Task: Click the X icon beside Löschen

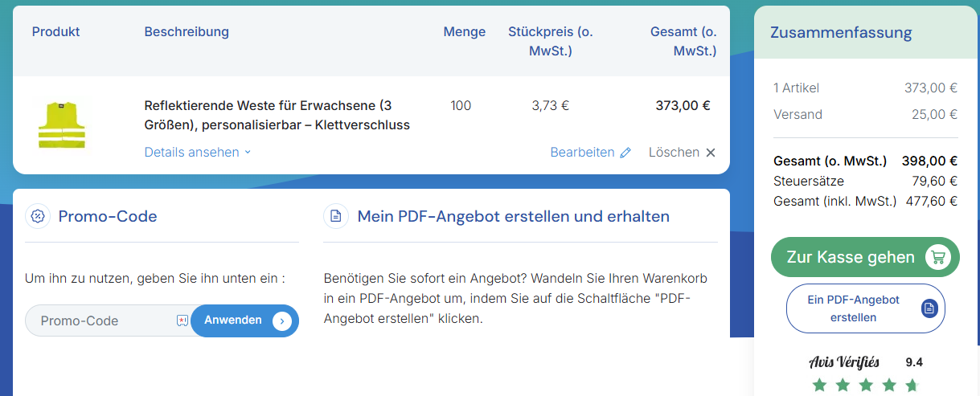Action: tap(711, 153)
